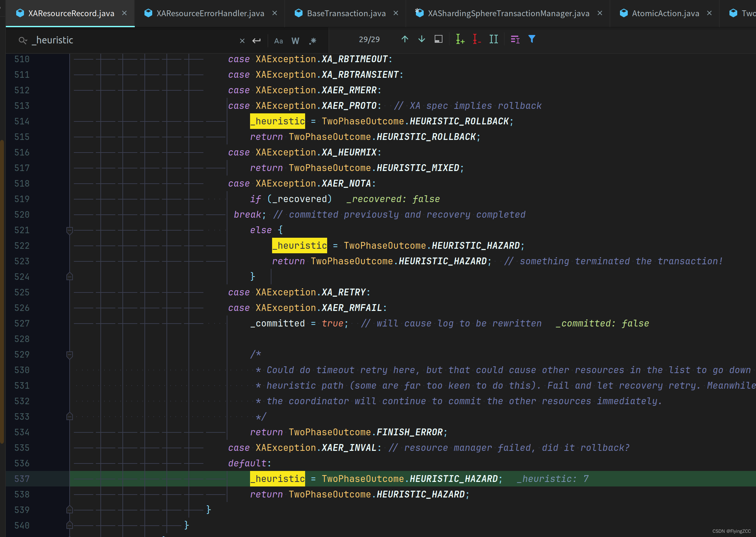This screenshot has width=756, height=537.
Task: Click XAER_INVAL case on line 535
Action: point(349,448)
